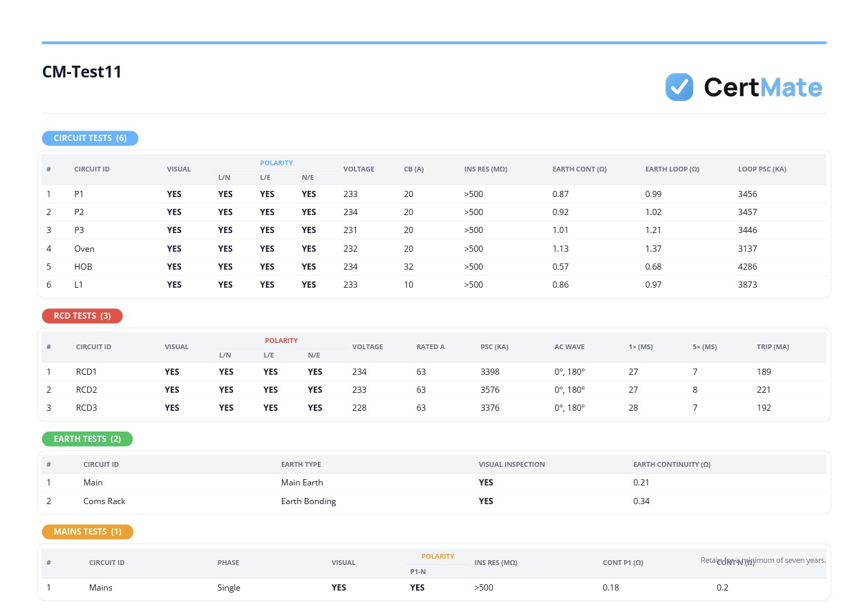Click earth continuity value 0.34
868x612 pixels.
pos(641,501)
